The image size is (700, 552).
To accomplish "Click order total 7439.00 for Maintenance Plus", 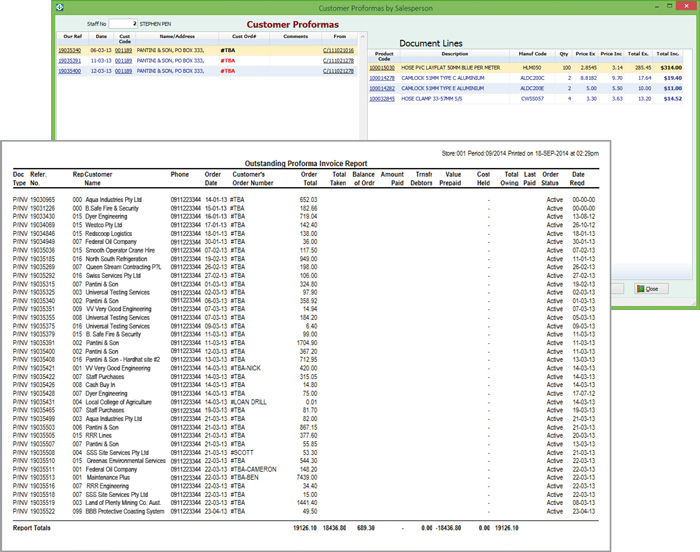I will (x=307, y=477).
